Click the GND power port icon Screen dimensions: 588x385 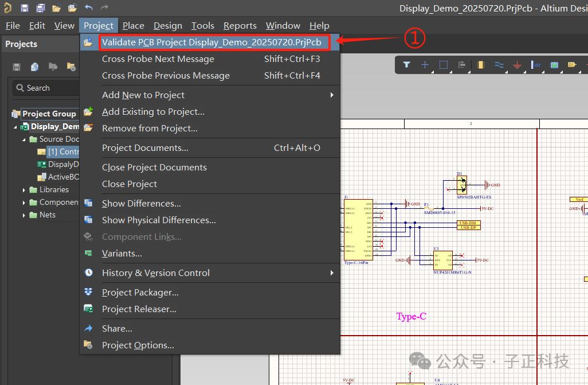517,65
